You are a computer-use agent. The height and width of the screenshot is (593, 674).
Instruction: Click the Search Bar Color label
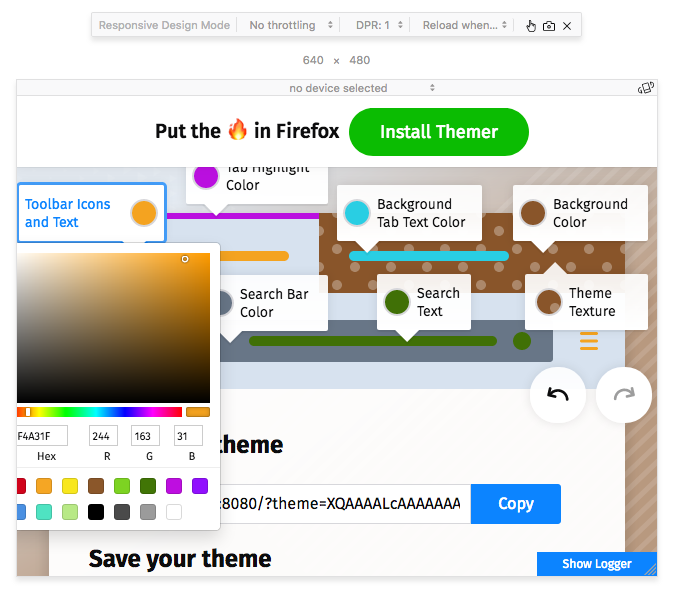274,303
